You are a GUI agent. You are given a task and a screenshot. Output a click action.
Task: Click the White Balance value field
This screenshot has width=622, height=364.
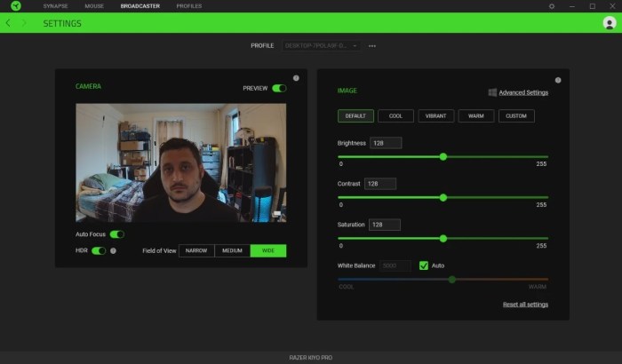(x=395, y=265)
